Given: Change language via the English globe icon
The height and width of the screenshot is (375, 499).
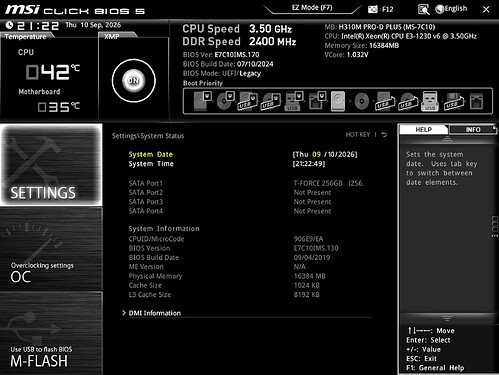Looking at the screenshot, I should tap(451, 9).
